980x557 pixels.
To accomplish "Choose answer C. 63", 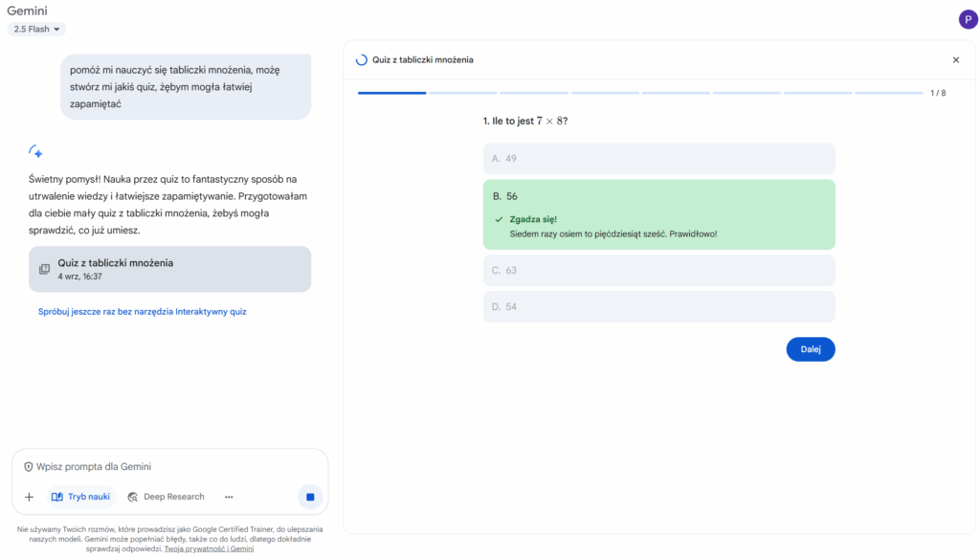I will point(658,271).
